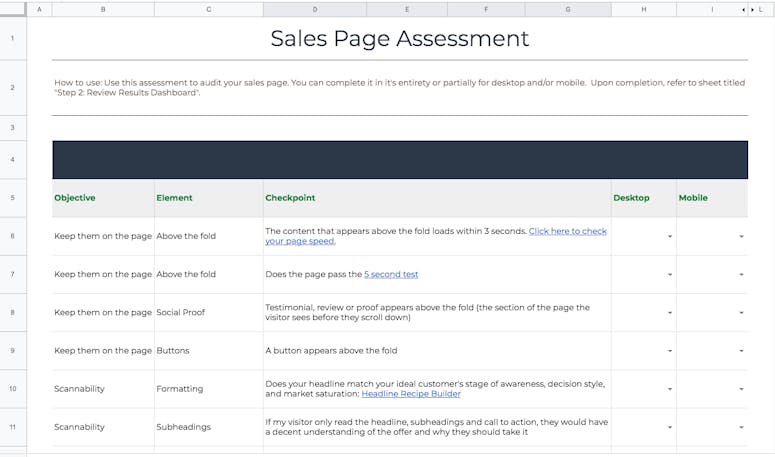The width and height of the screenshot is (775, 457).
Task: Open Desktop dropdown for Social Proof row
Action: (x=670, y=312)
